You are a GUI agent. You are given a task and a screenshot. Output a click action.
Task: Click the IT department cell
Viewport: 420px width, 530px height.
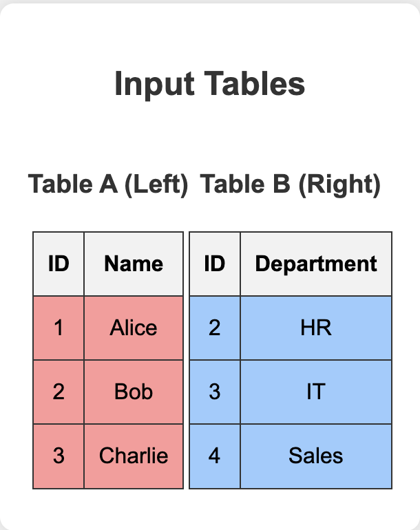point(316,392)
